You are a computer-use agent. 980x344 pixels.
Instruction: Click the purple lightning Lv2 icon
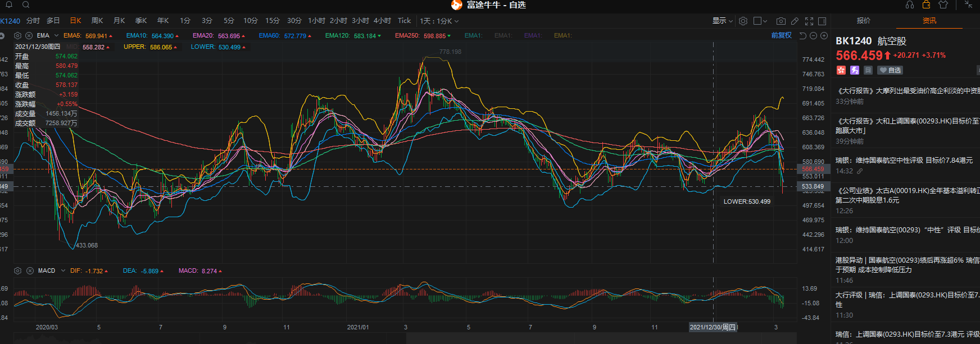point(855,70)
